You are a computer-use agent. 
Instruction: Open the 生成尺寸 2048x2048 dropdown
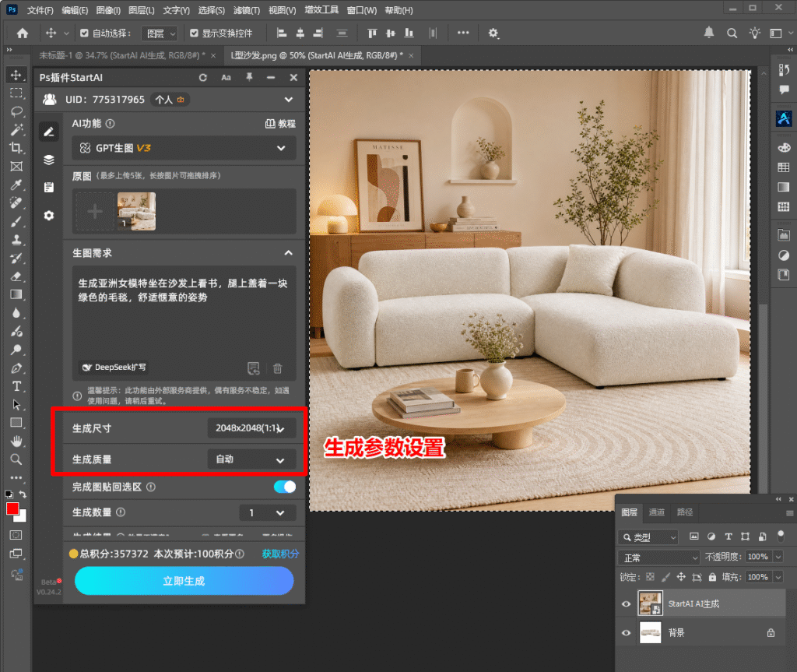(x=251, y=427)
